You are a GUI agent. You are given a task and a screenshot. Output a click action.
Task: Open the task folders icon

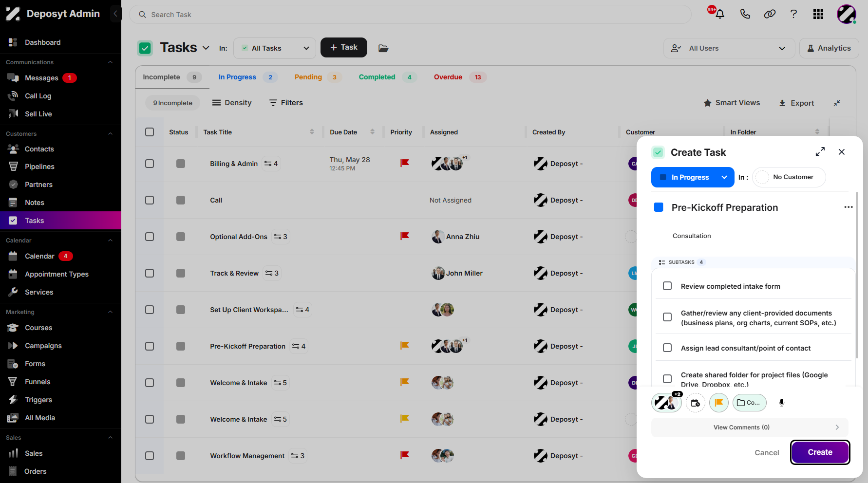click(383, 48)
